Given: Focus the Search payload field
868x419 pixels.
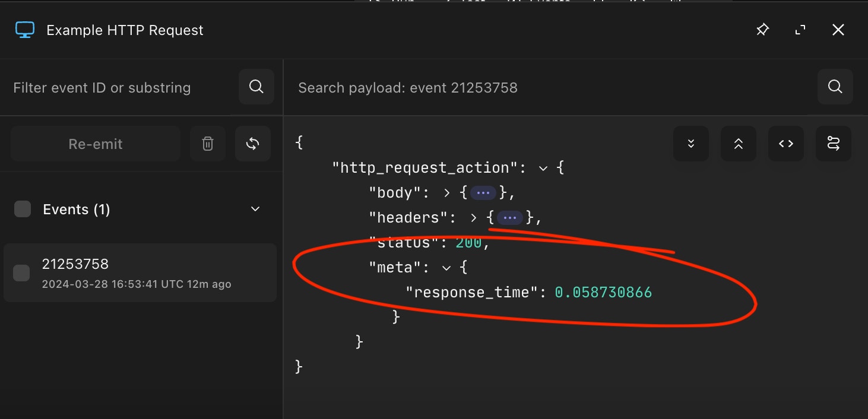Looking at the screenshot, I should point(552,87).
